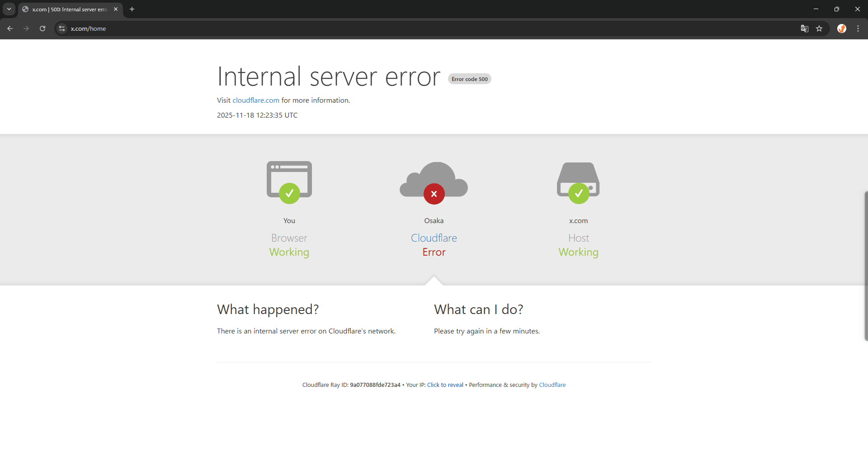The width and height of the screenshot is (868, 467).
Task: Click the Ray ID 9a077088fde723a4
Action: click(x=375, y=385)
